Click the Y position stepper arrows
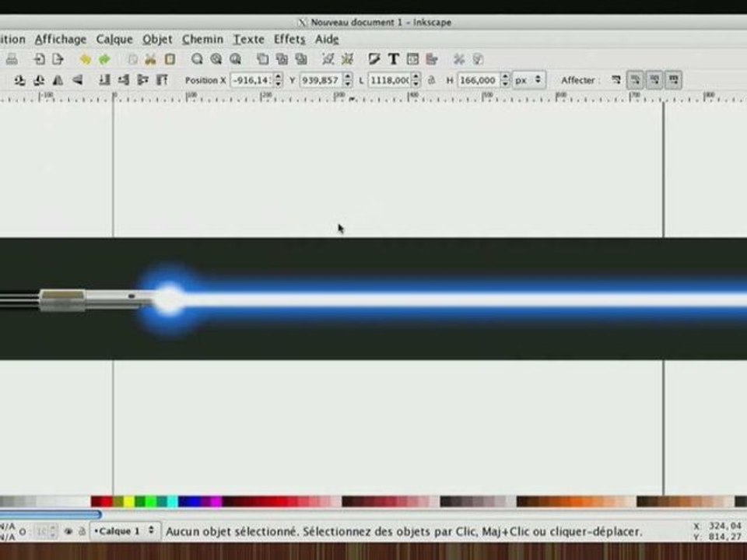This screenshot has height=560, width=747. (x=348, y=80)
